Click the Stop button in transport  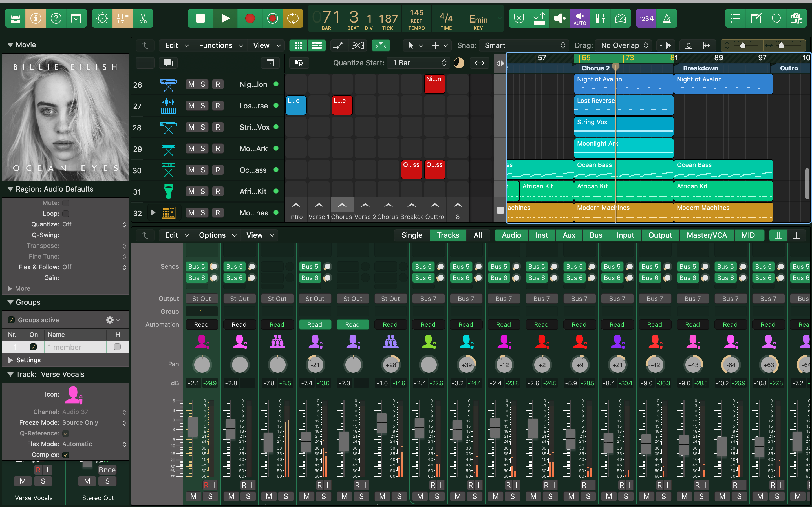click(x=200, y=18)
